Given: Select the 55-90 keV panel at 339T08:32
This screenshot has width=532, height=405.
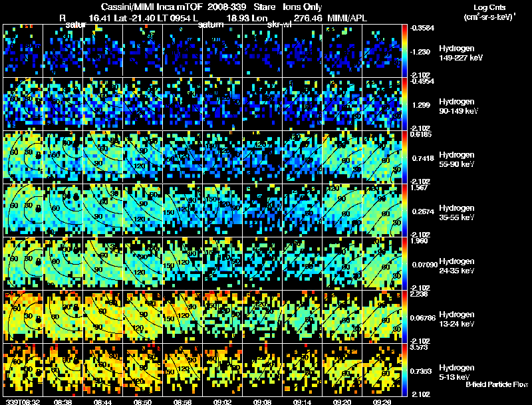Looking at the screenshot, I should click(23, 158).
